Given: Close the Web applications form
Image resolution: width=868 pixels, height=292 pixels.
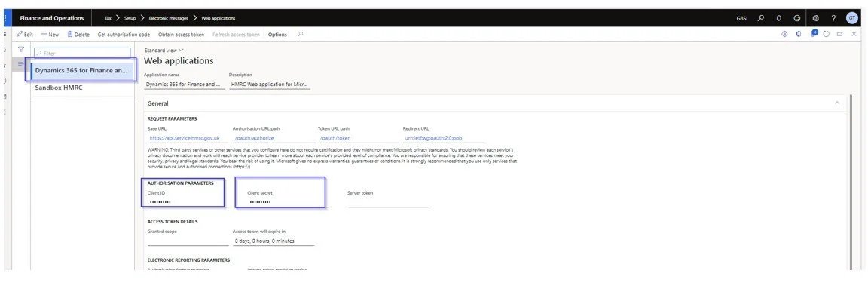Looking at the screenshot, I should 854,35.
